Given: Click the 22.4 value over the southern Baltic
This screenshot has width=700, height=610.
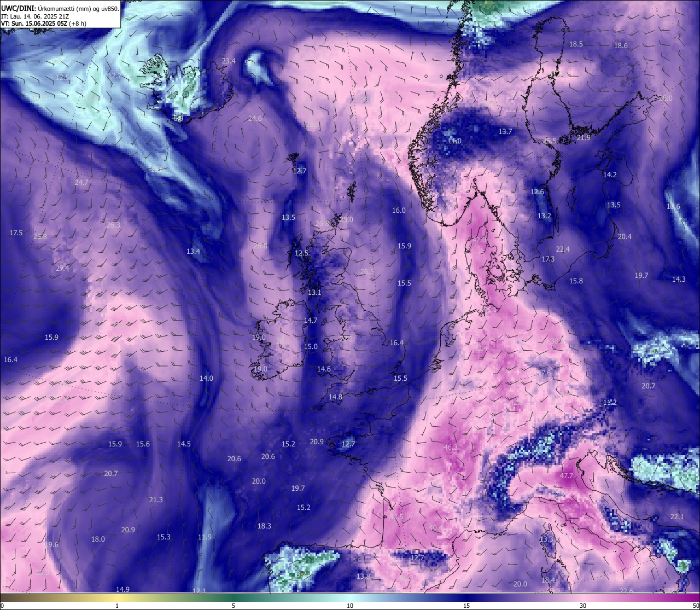Looking at the screenshot, I should [x=563, y=249].
